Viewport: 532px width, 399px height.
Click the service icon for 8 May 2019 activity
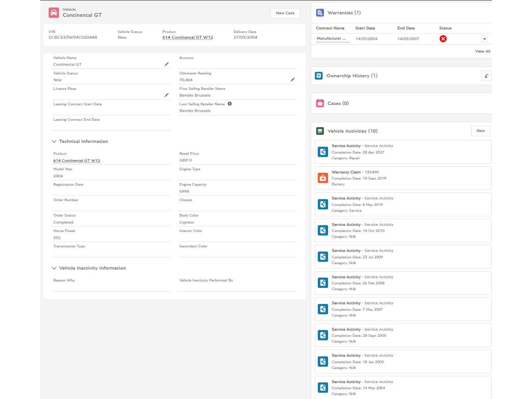tap(323, 204)
